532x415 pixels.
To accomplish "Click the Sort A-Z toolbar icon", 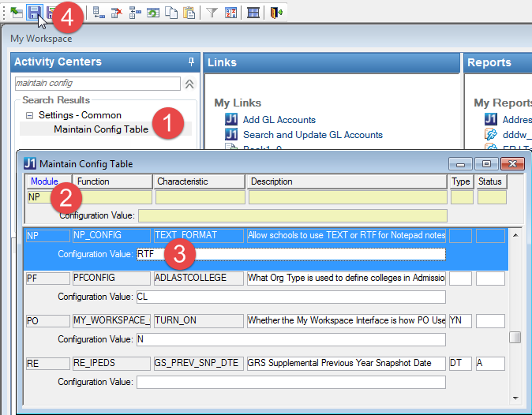I will click(x=230, y=13).
